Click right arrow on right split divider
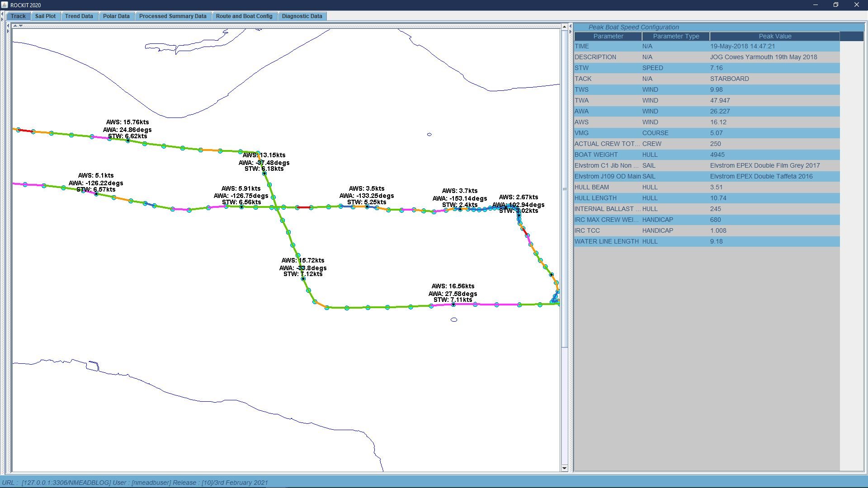868x488 pixels. point(571,31)
